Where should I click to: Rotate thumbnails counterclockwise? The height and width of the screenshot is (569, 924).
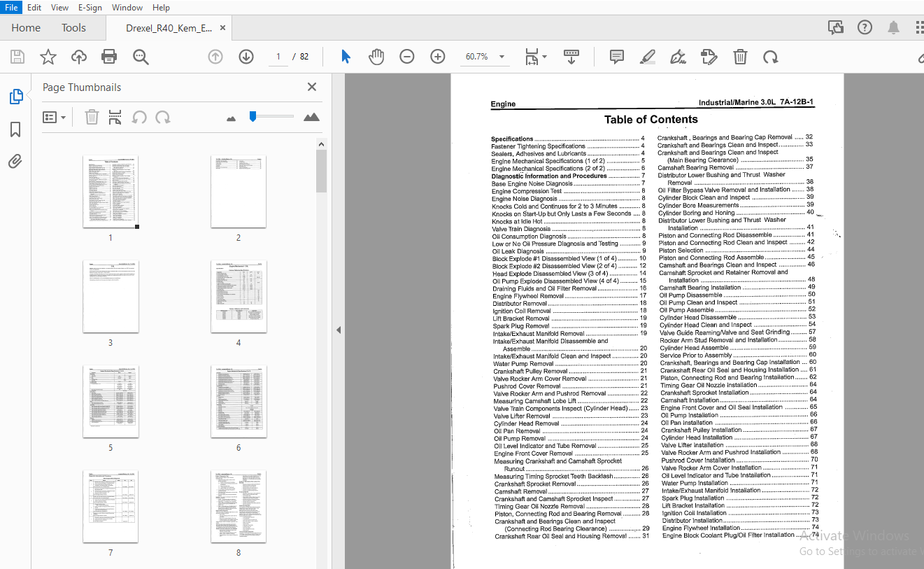[x=139, y=117]
